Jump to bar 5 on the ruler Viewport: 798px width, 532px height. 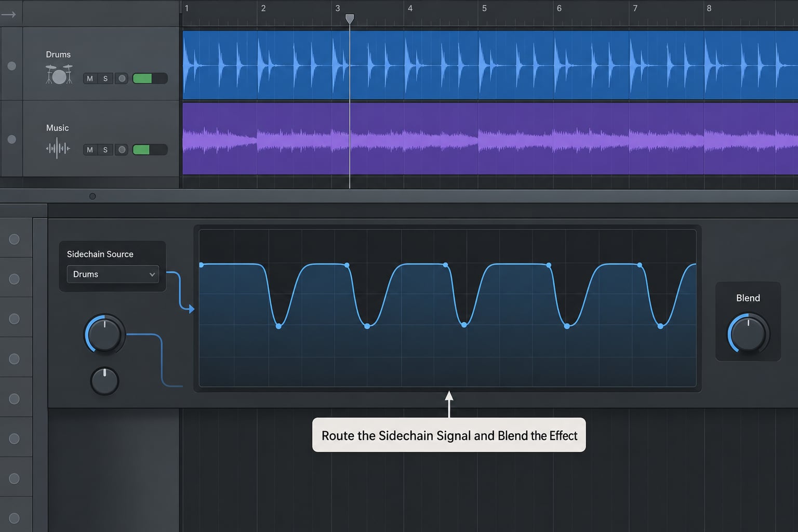[484, 8]
